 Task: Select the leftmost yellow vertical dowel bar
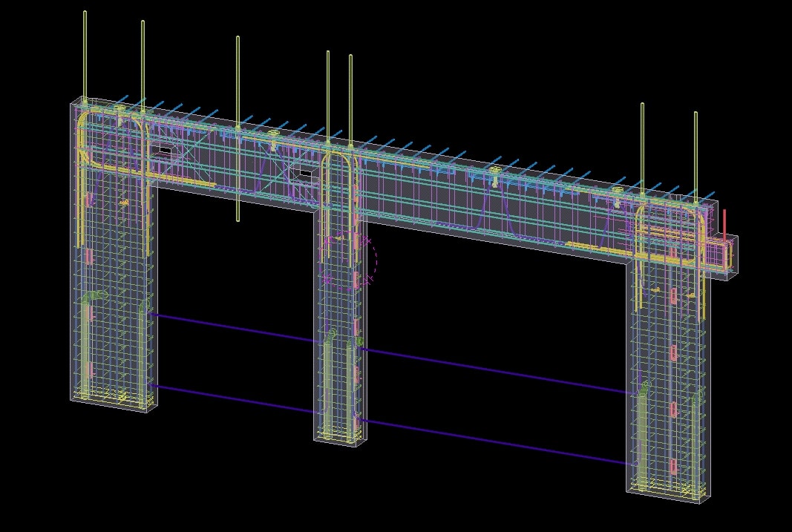tap(85, 52)
